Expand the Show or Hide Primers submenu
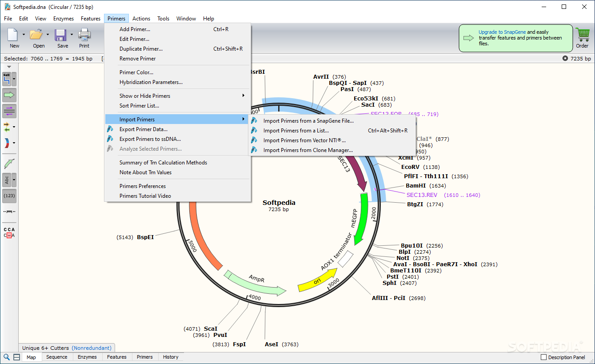 click(x=178, y=96)
